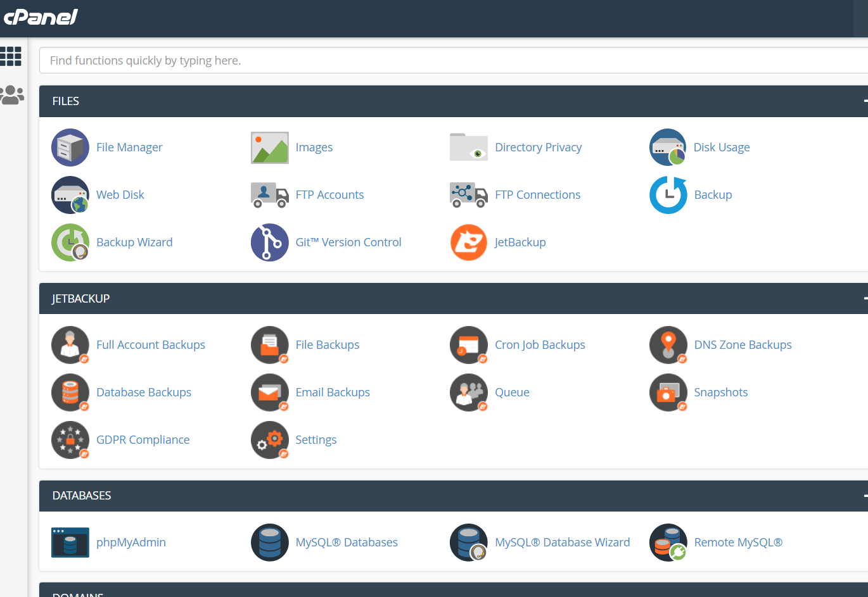Focus the Find functions search field

click(444, 61)
